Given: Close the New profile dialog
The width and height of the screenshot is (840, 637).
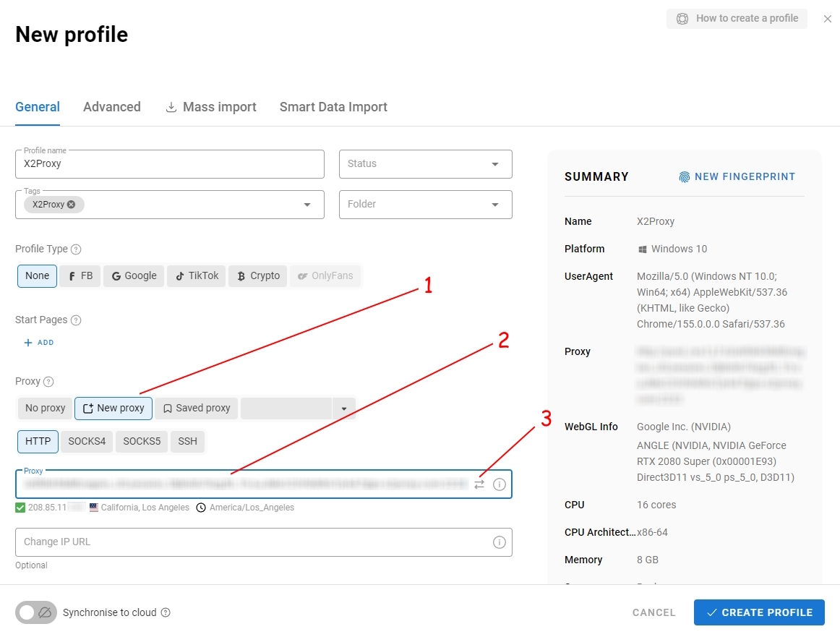Looking at the screenshot, I should click(x=828, y=19).
